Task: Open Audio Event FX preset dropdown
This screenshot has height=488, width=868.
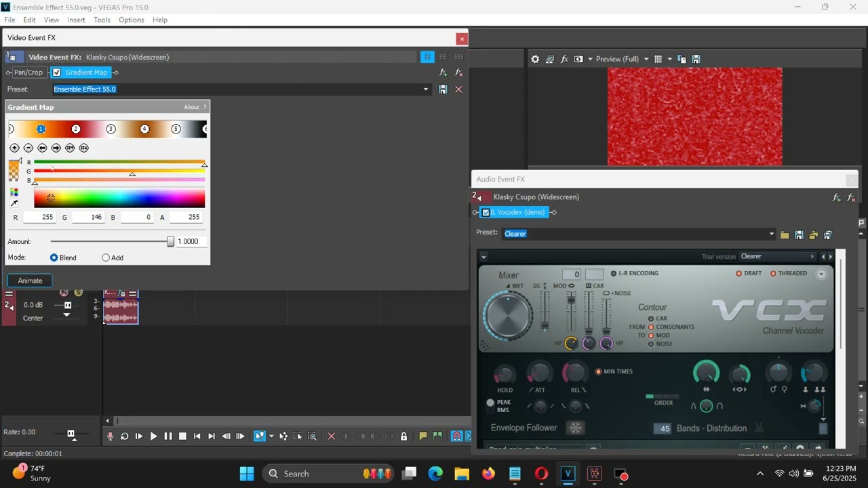Action: point(771,235)
